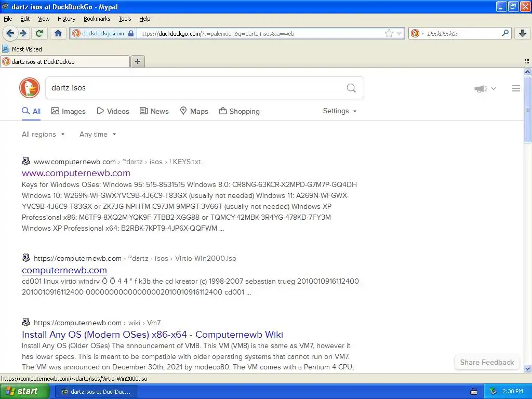532x399 pixels.
Task: Click the vertical scrollbar thumb
Action: pyautogui.click(x=527, y=110)
